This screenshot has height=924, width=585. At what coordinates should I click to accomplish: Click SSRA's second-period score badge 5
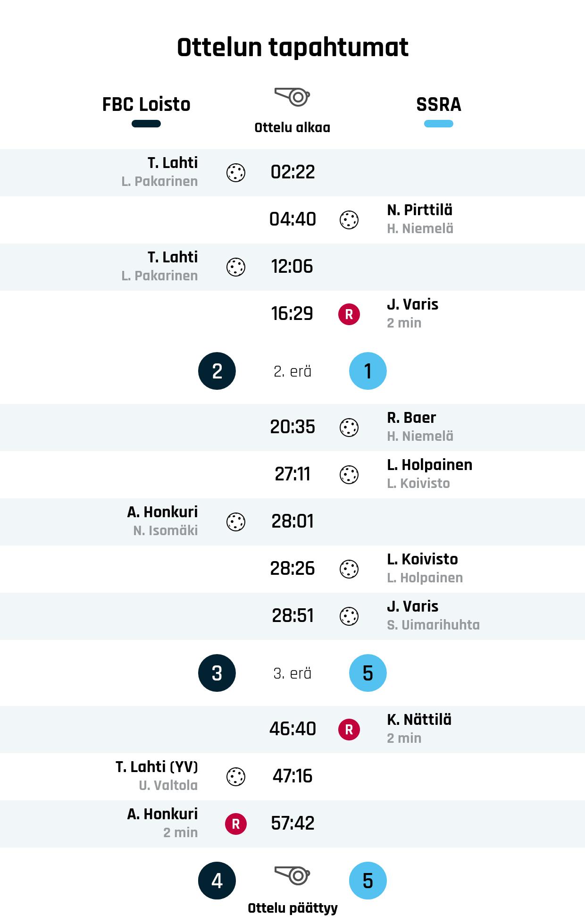(x=368, y=673)
